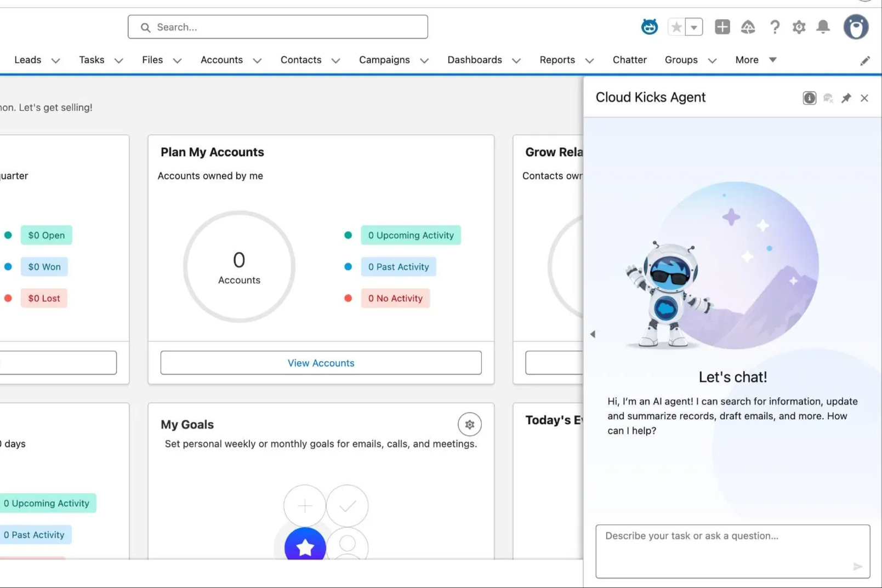Click the pencil icon to edit navigation
Image resolution: width=882 pixels, height=588 pixels.
(x=865, y=61)
